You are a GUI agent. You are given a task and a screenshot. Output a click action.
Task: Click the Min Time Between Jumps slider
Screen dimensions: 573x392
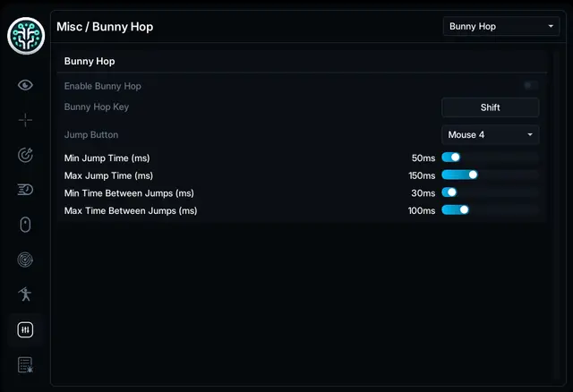point(490,192)
